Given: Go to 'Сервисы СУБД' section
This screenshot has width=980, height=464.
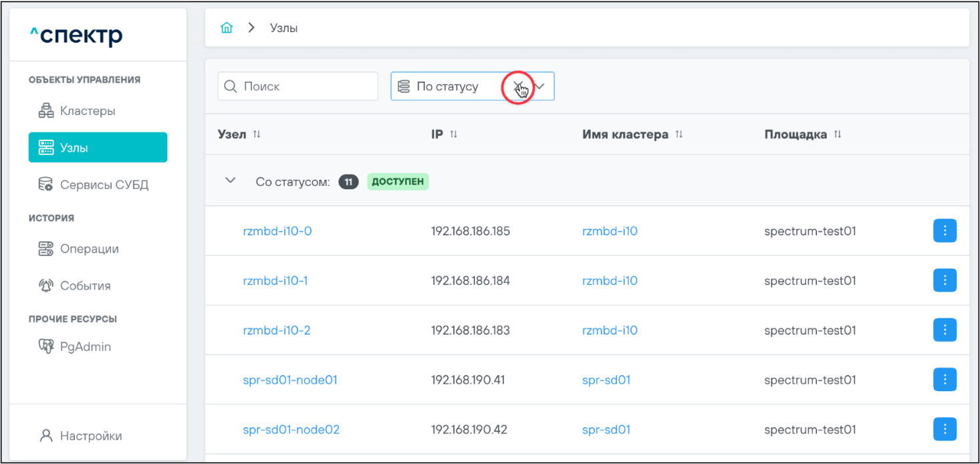Looking at the screenshot, I should 104,185.
